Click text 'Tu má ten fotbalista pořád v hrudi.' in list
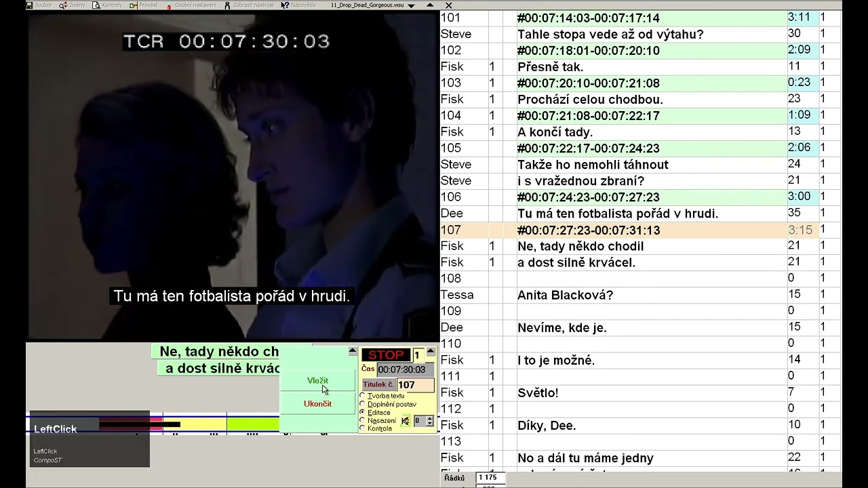868x488 pixels. (x=618, y=213)
